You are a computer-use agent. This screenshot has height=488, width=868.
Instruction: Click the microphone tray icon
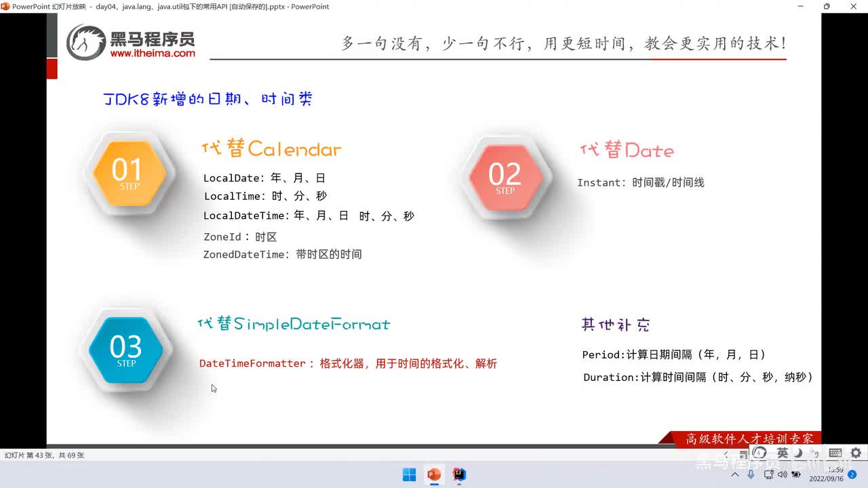(751, 474)
